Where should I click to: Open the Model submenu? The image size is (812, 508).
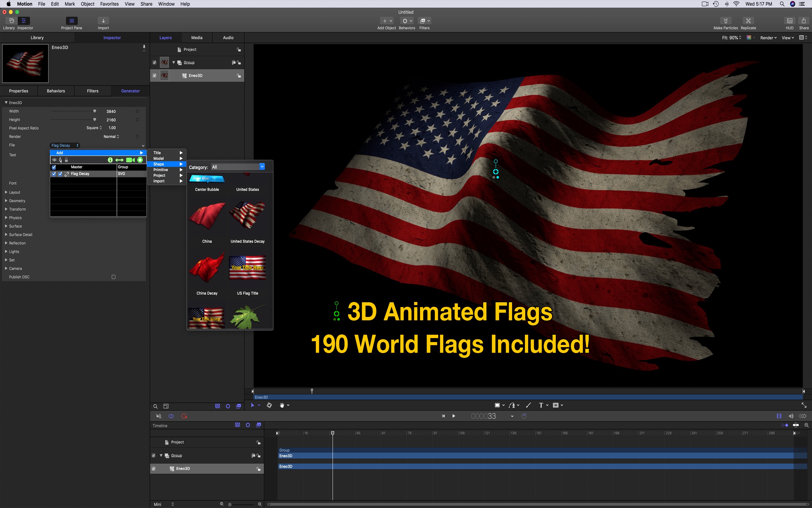click(x=167, y=159)
